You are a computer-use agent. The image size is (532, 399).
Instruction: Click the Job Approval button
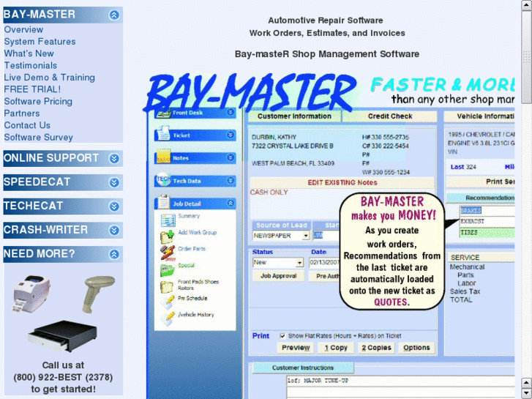tap(278, 276)
